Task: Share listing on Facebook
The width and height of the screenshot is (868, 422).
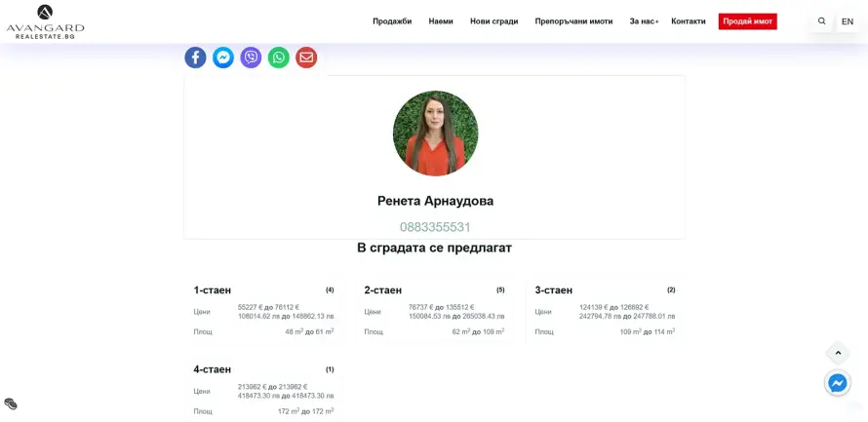Action: tap(195, 58)
